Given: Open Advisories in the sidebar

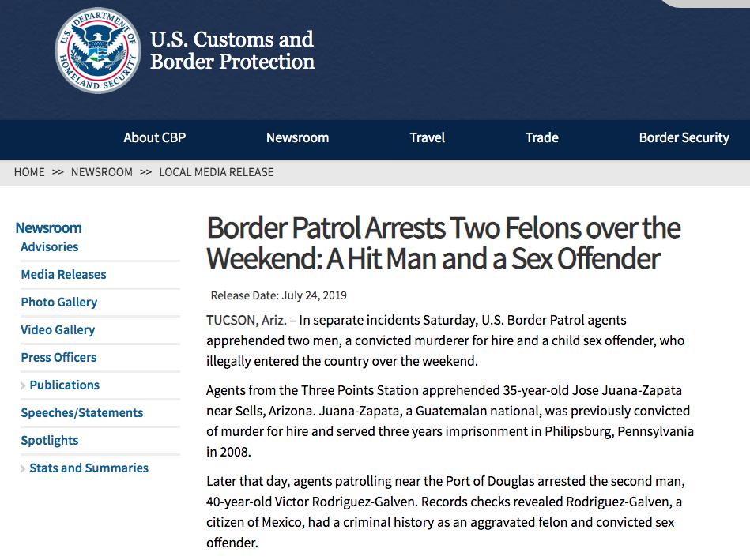Looking at the screenshot, I should [49, 246].
